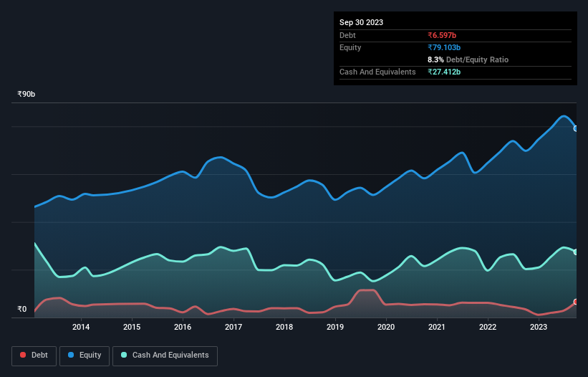
Task: Click the Sep 30 2023 tooltip date
Action: pos(361,22)
